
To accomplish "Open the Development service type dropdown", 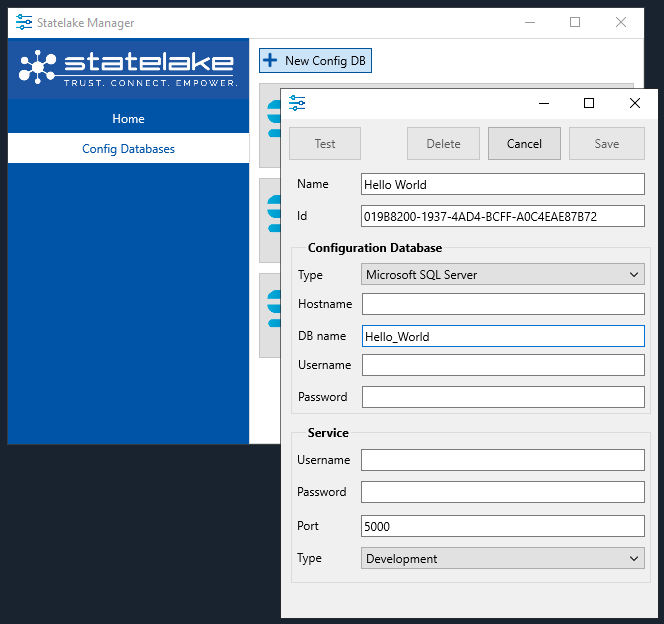I will 503,558.
